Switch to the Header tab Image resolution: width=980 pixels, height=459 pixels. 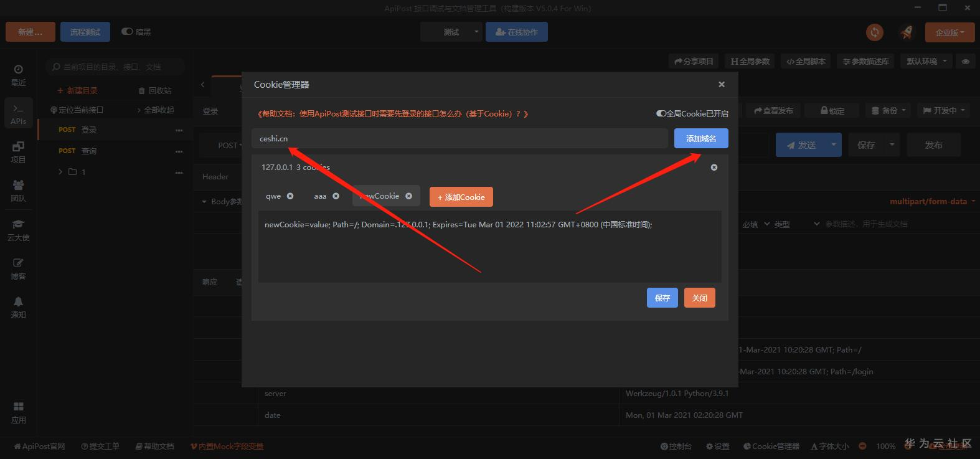[x=215, y=177]
